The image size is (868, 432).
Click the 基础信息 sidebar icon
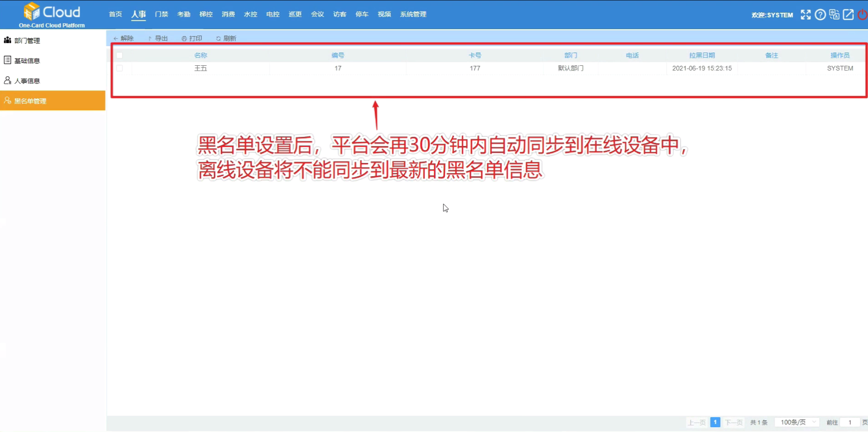pos(7,61)
